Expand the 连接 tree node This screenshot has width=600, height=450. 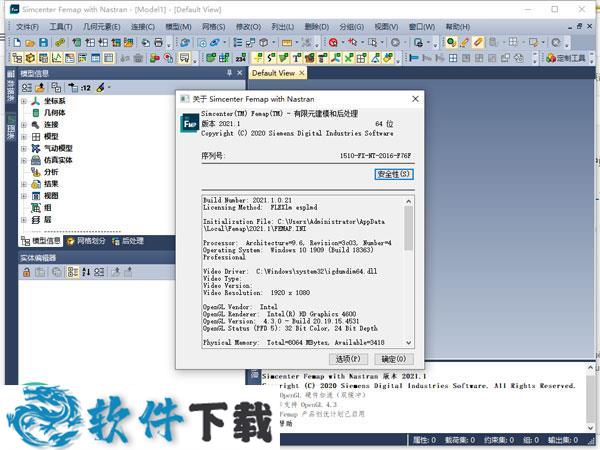(24, 125)
